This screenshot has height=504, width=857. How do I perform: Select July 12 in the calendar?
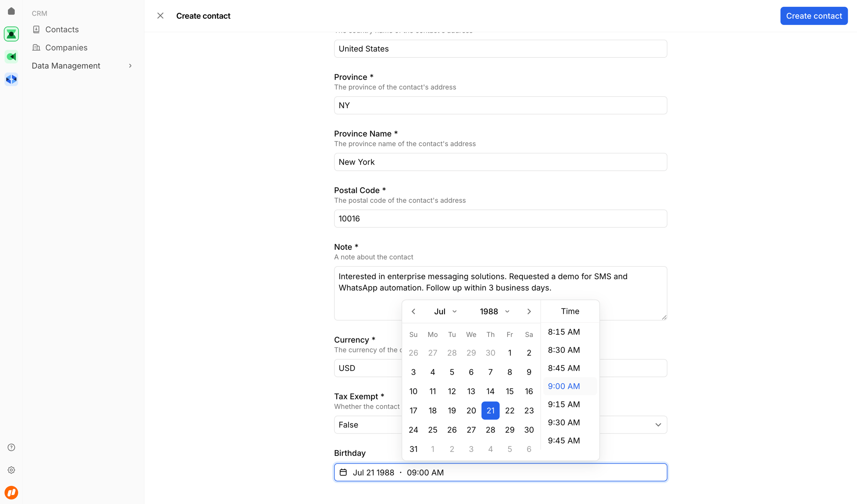point(452,391)
